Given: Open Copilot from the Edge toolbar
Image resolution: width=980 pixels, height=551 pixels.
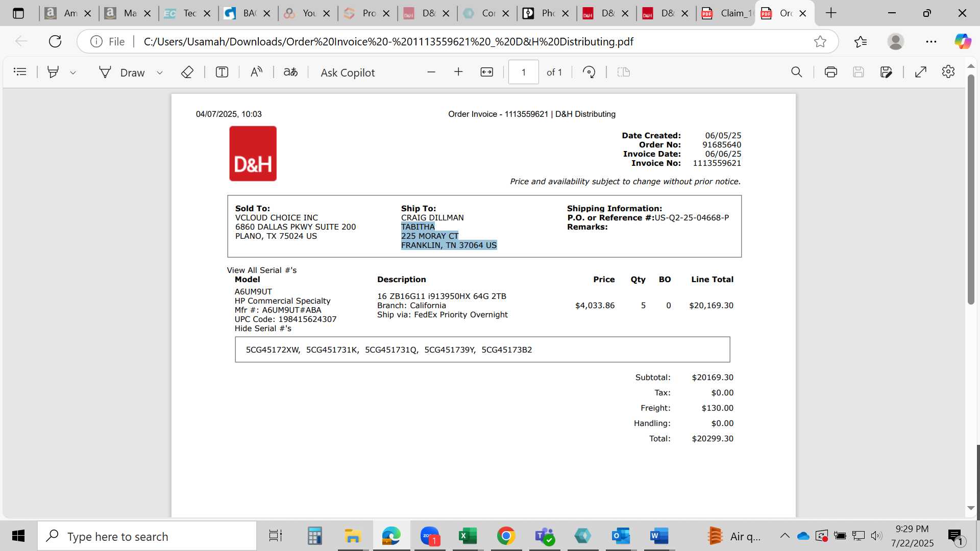Looking at the screenshot, I should 963,41.
